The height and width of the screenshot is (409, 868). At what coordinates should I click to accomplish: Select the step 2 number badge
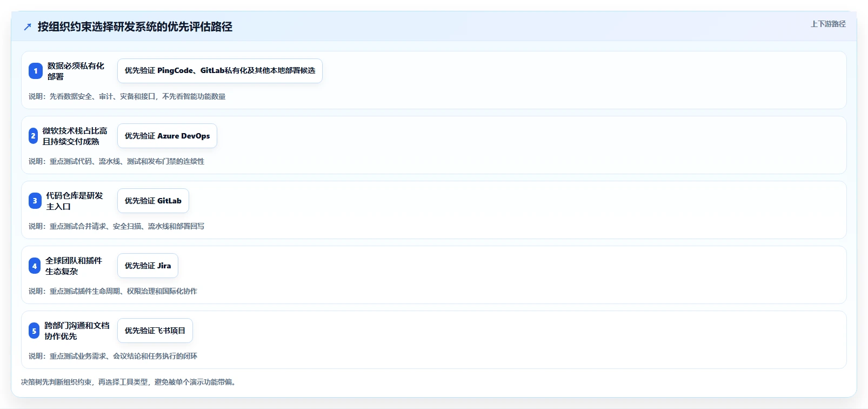pos(34,136)
